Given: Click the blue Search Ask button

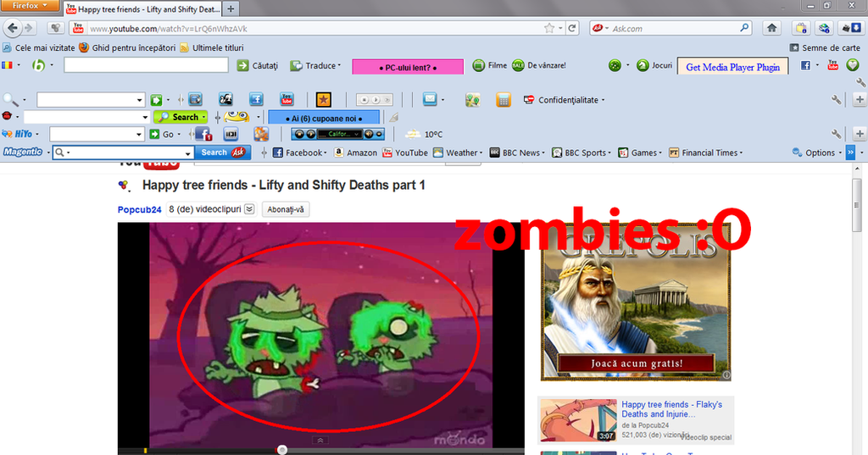Looking at the screenshot, I should point(223,153).
